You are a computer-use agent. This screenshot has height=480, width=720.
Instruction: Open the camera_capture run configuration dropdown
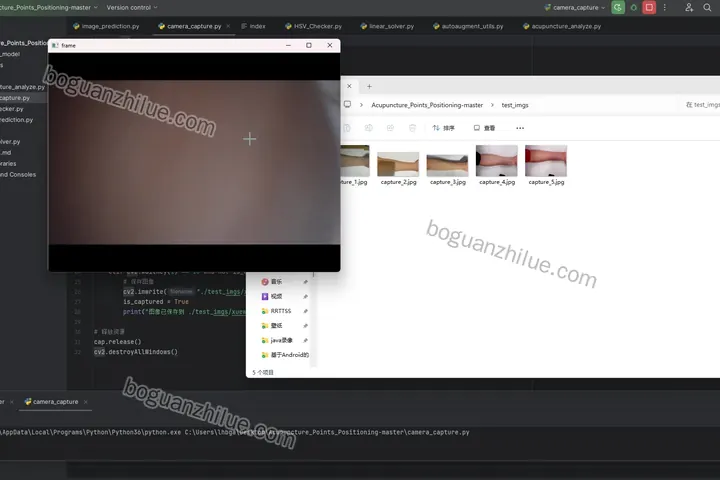(574, 7)
